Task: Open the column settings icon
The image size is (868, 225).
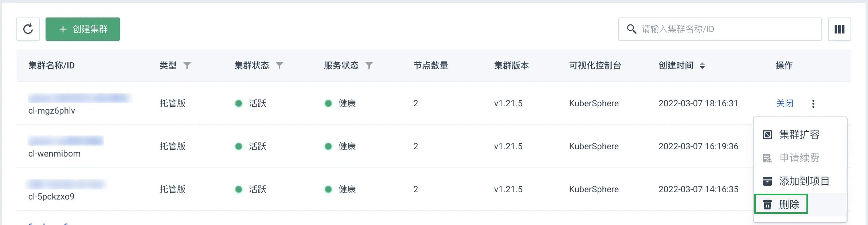Action: point(839,29)
